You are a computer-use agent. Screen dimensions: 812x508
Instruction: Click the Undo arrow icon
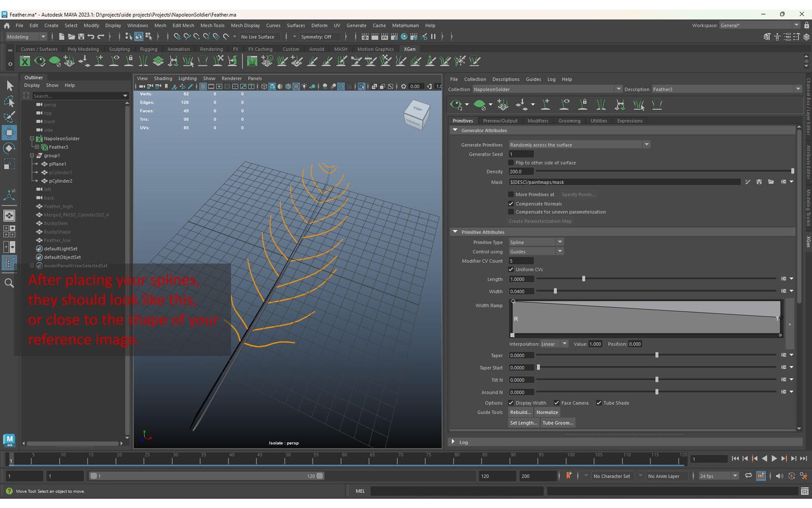(x=91, y=37)
